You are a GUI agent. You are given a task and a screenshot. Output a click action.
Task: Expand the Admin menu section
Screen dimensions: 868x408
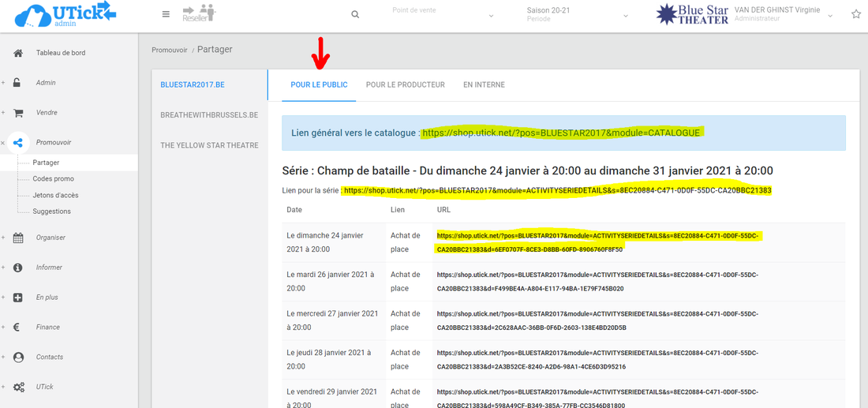(46, 83)
